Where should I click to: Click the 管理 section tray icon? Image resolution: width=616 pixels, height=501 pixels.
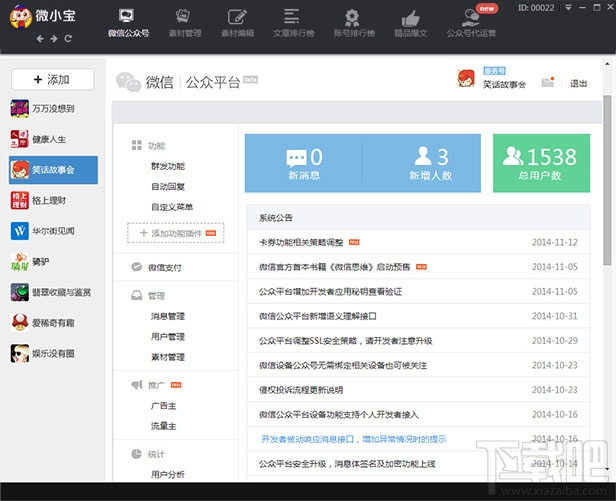[136, 295]
